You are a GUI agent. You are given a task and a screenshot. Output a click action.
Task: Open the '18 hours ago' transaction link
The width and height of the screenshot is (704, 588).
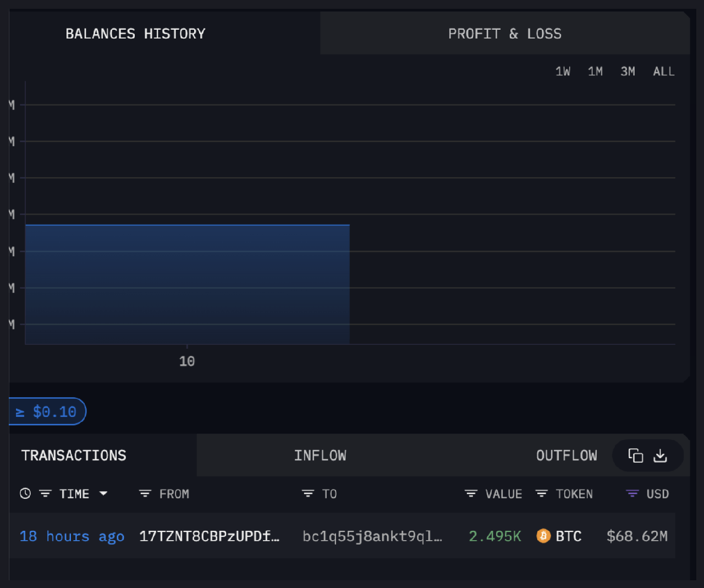click(72, 536)
